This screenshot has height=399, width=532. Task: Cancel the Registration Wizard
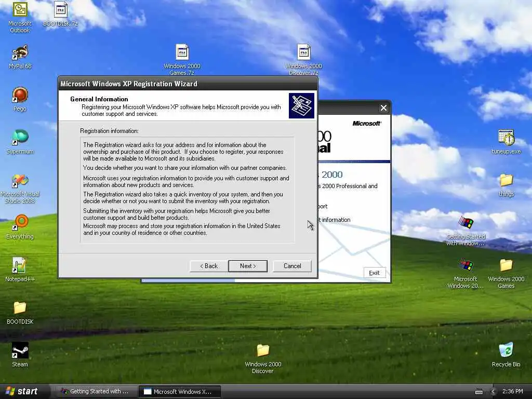[x=292, y=266]
